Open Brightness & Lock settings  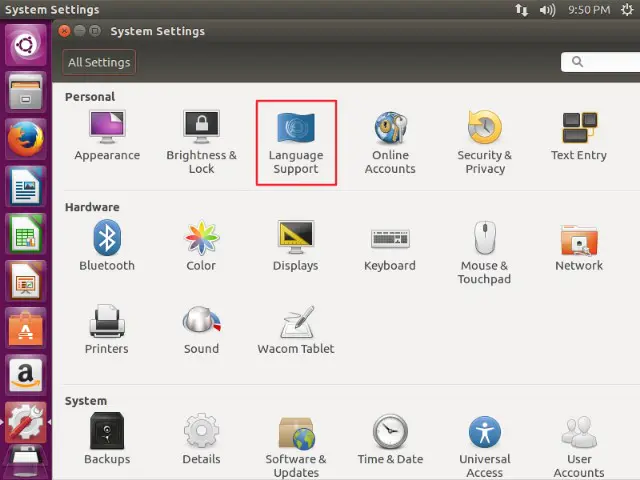click(x=201, y=142)
